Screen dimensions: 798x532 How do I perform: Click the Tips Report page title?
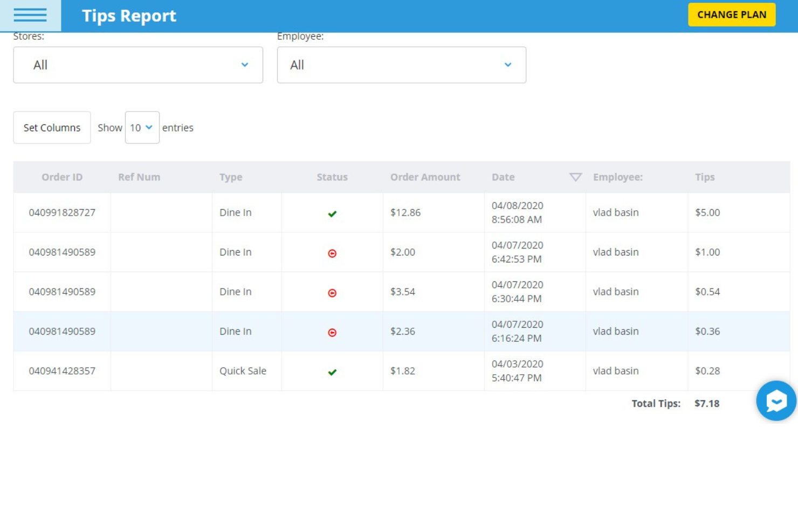[x=129, y=16]
